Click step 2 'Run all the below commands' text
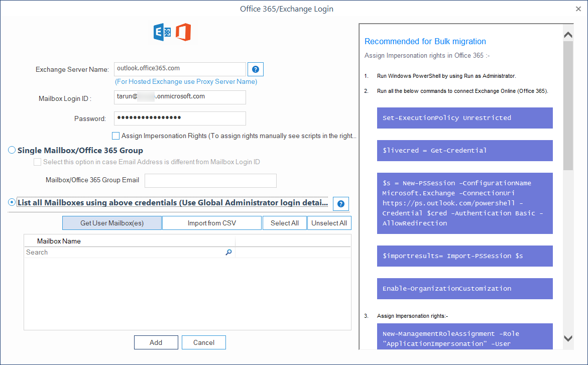This screenshot has width=588, height=365. click(462, 91)
